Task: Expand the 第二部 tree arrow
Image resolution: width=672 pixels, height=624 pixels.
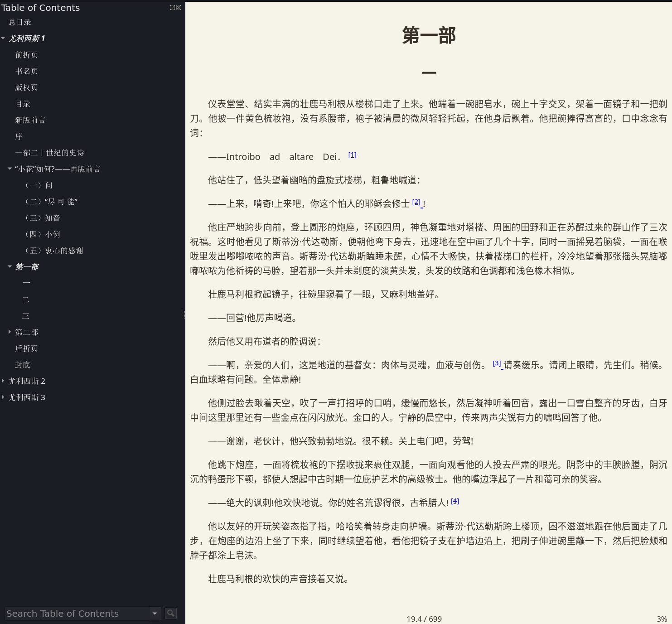Action: (10, 332)
